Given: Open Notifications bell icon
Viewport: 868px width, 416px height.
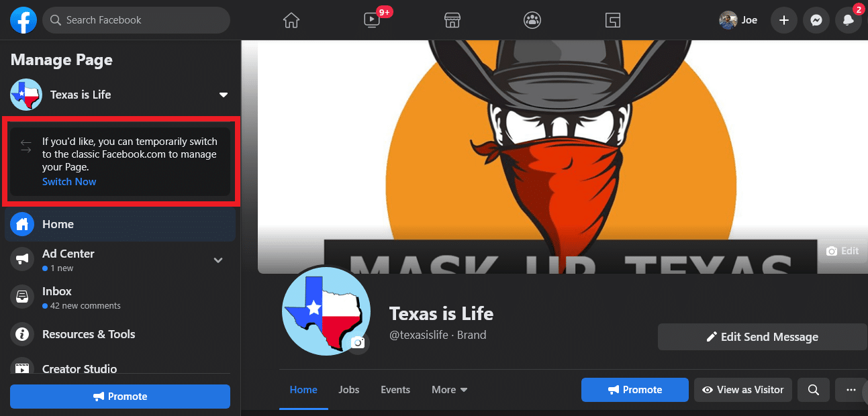Looking at the screenshot, I should pyautogui.click(x=849, y=20).
